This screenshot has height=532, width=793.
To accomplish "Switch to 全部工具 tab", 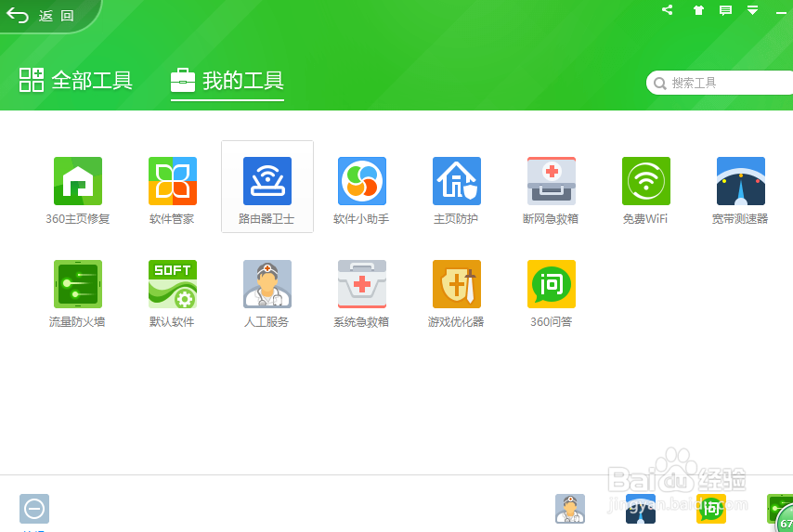I will [76, 81].
